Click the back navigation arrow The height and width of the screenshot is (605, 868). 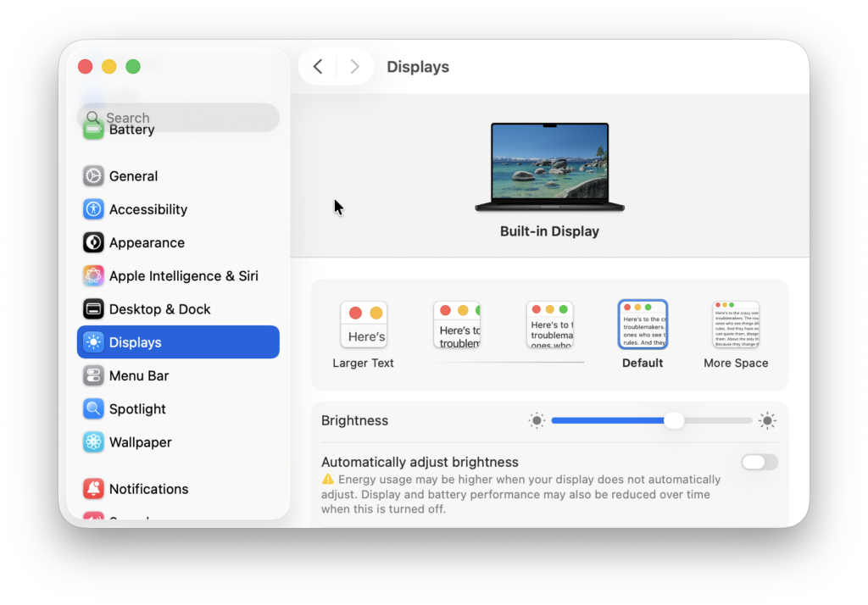[x=317, y=66]
